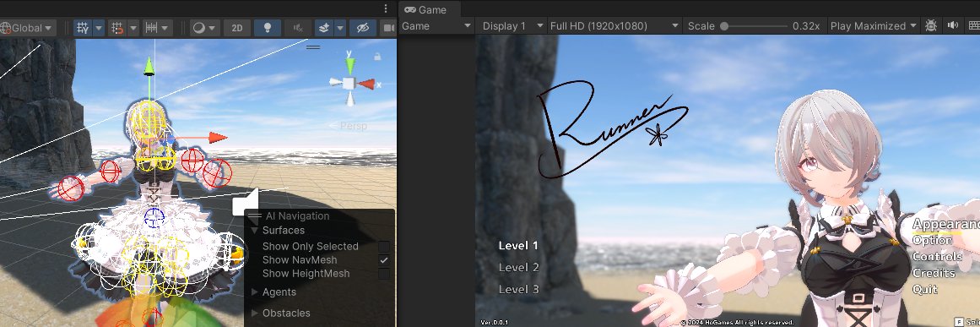Image resolution: width=980 pixels, height=327 pixels.
Task: Open Credits in game menu
Action: 934,273
